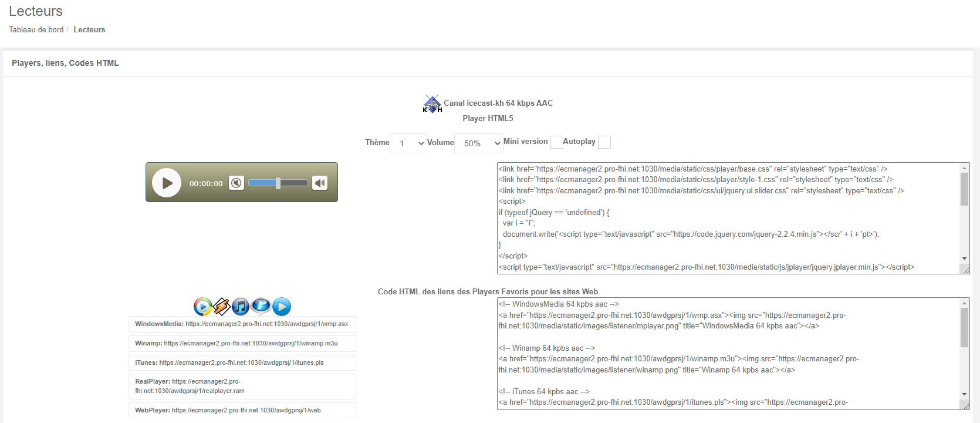Click the 'Players, liens, Codes HTML' panel header
Viewport: 980px width, 423px height.
(65, 63)
